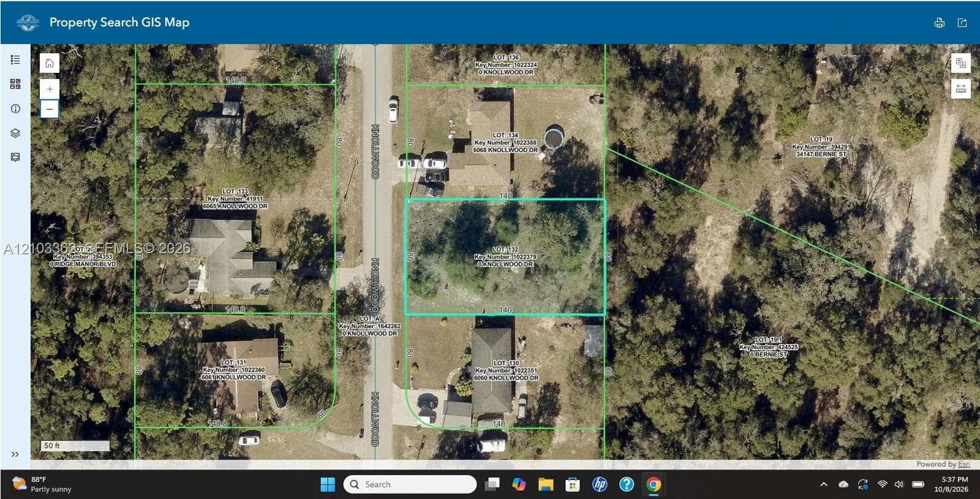Open the volume control in tray
The width and height of the screenshot is (980, 499).
click(x=899, y=484)
